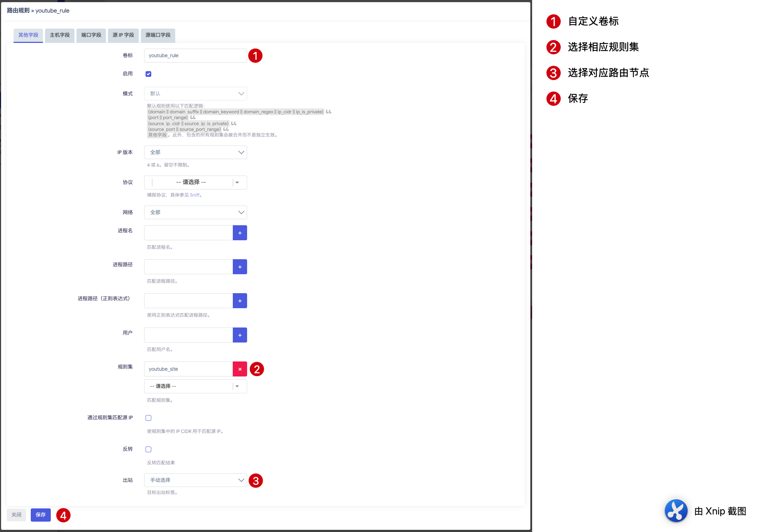Focus the 进程名 process name input
This screenshot has width=761, height=532.
188,233
